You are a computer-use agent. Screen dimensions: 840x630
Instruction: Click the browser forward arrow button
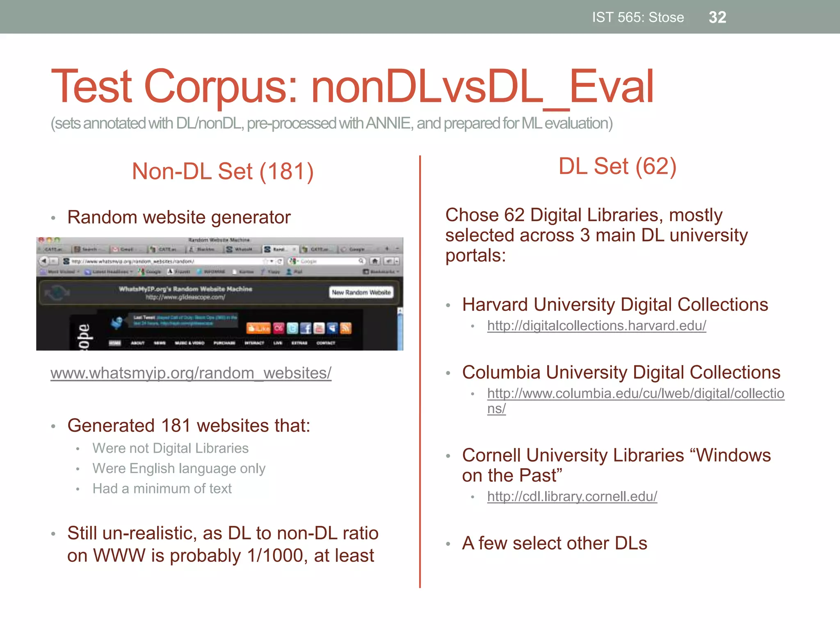coord(54,261)
